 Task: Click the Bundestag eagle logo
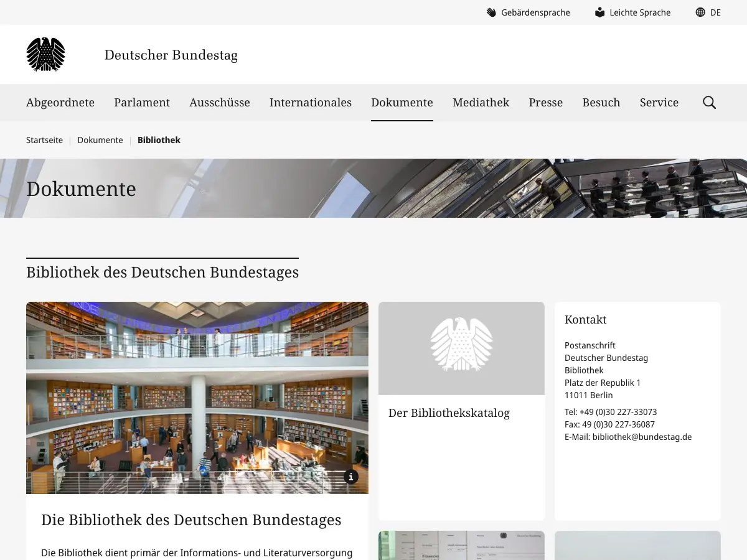[x=45, y=55]
